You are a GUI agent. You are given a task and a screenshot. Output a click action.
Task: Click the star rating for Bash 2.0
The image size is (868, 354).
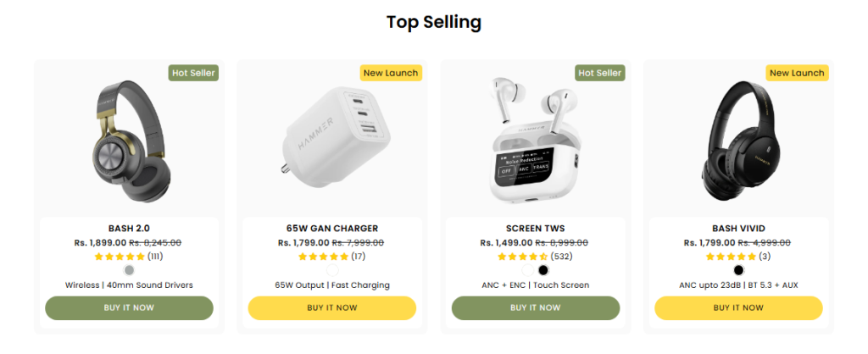pos(120,256)
